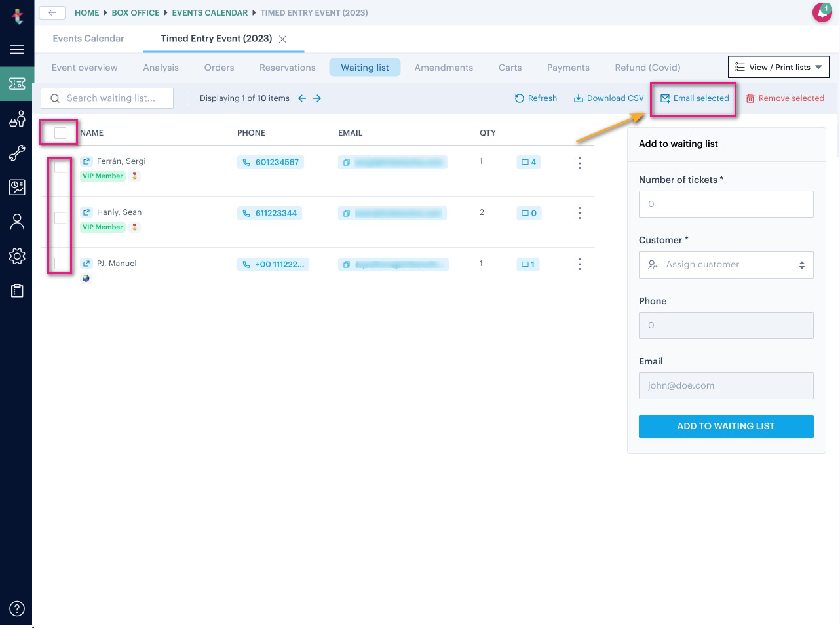Click the customers person icon in sidebar
Screen dimensions: 840x628
(x=17, y=222)
